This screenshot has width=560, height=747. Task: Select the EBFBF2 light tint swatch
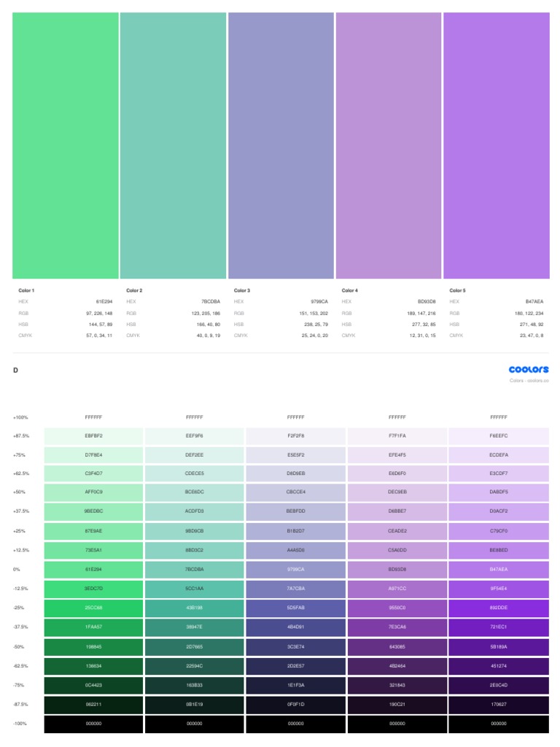click(94, 436)
